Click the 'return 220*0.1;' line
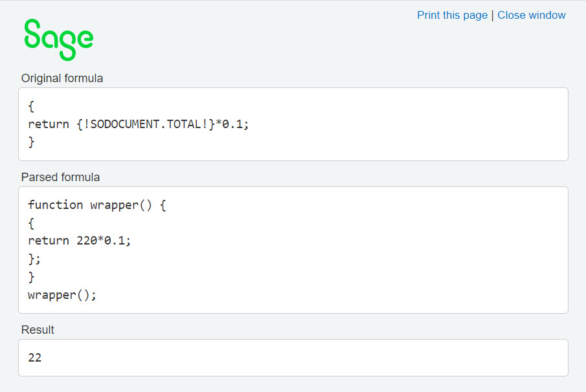This screenshot has width=586, height=392. tap(79, 241)
